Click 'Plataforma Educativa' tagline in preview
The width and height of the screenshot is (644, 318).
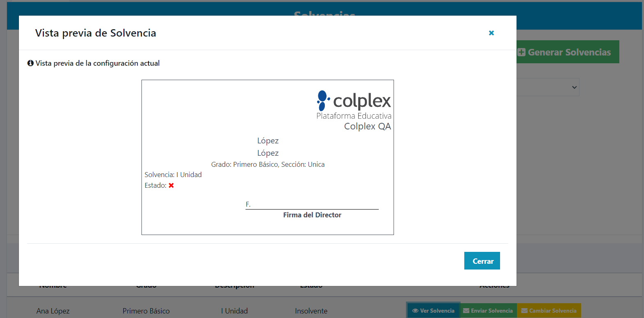354,116
